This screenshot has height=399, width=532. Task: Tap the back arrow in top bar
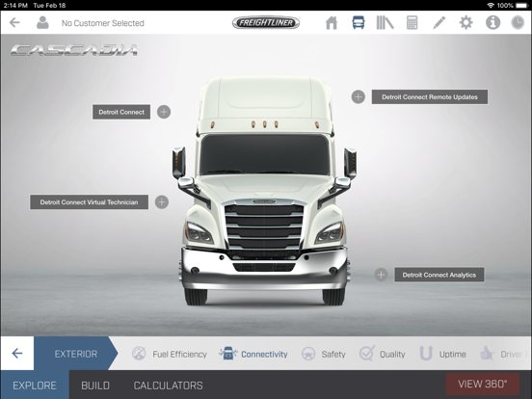click(14, 23)
